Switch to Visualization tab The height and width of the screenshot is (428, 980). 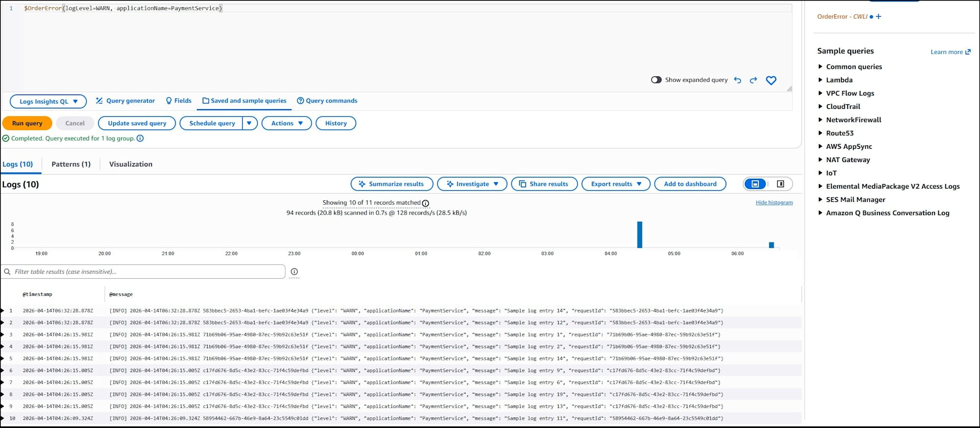click(131, 165)
